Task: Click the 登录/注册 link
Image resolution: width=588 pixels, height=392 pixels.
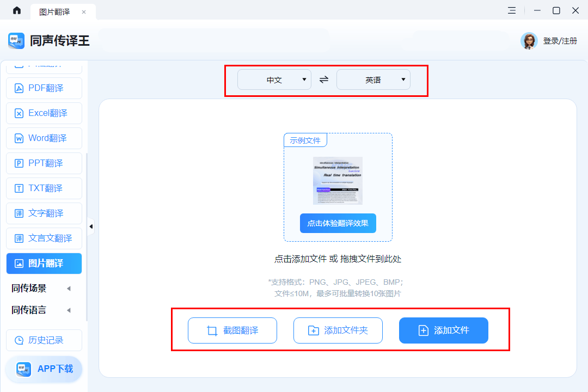Action: pos(560,41)
